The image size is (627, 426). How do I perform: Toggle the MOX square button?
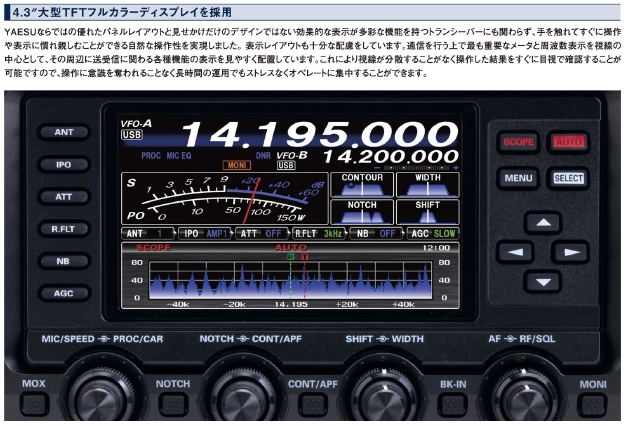[35, 404]
